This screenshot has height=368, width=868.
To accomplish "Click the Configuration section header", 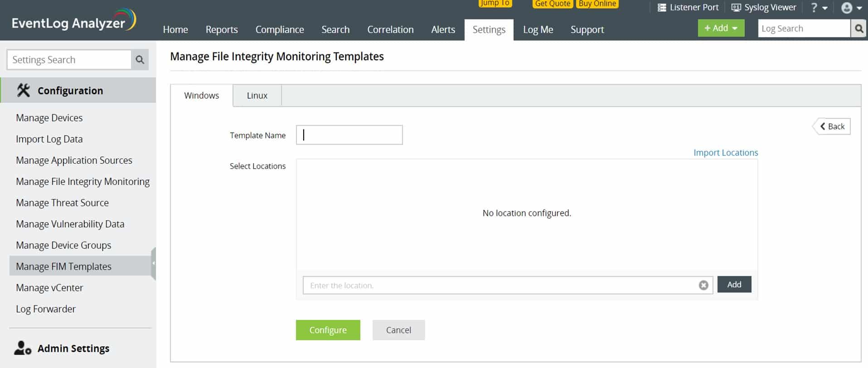I will point(78,90).
